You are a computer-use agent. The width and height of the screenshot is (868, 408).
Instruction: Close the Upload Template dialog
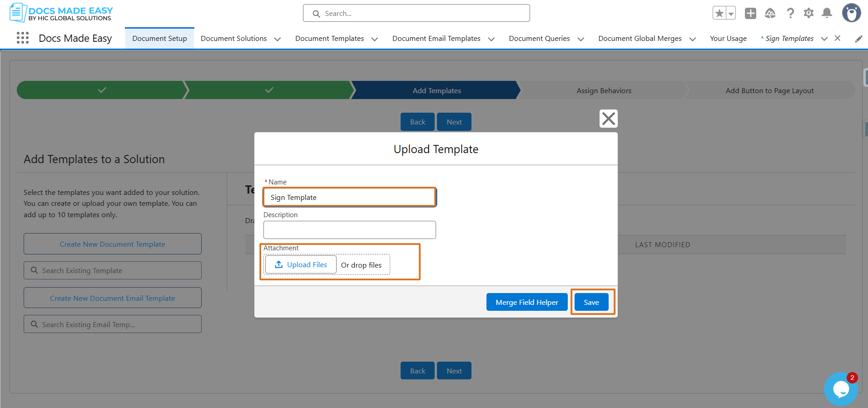(608, 119)
